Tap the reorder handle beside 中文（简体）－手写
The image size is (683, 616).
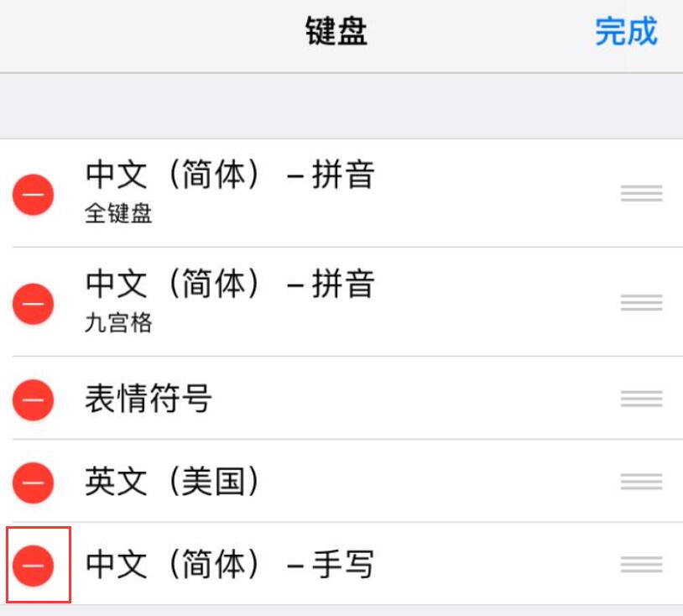click(x=640, y=565)
